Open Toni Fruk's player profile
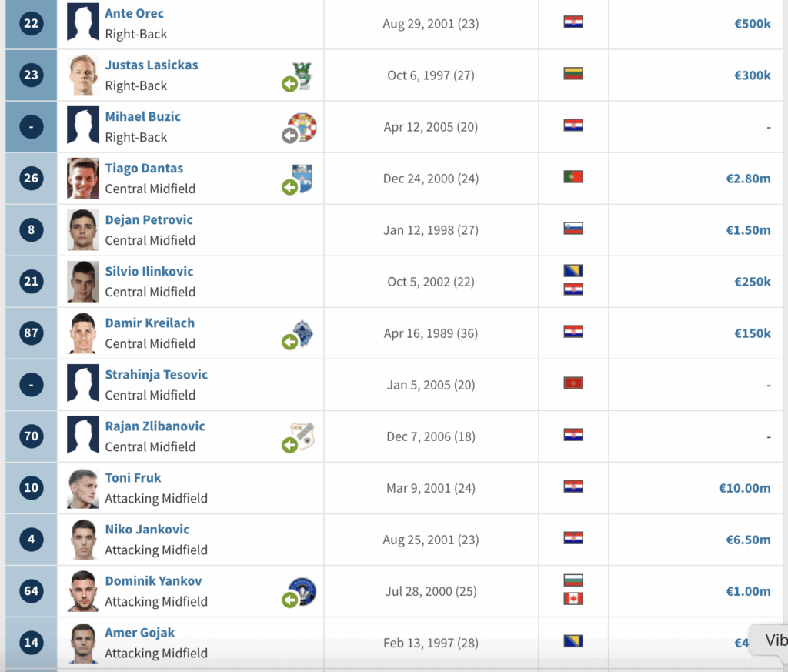This screenshot has width=788, height=672. coord(133,477)
